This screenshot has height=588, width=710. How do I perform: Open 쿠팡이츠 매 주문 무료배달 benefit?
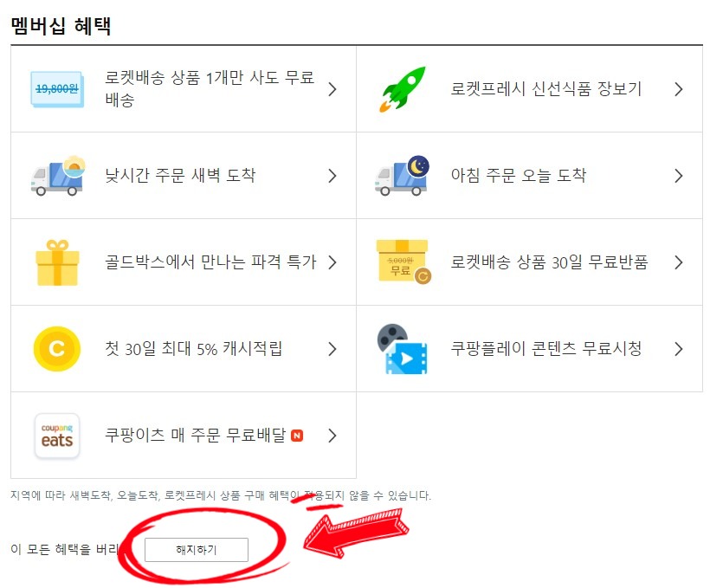[x=184, y=436]
